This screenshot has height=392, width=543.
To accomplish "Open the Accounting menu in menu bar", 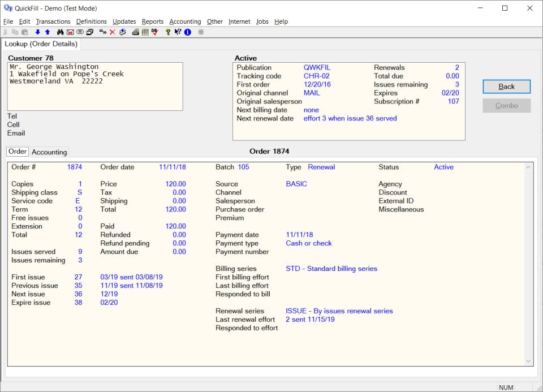I will [185, 21].
